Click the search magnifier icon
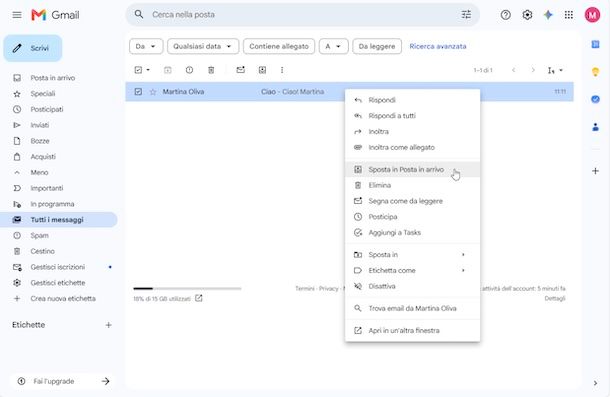This screenshot has width=610, height=397. coord(139,14)
